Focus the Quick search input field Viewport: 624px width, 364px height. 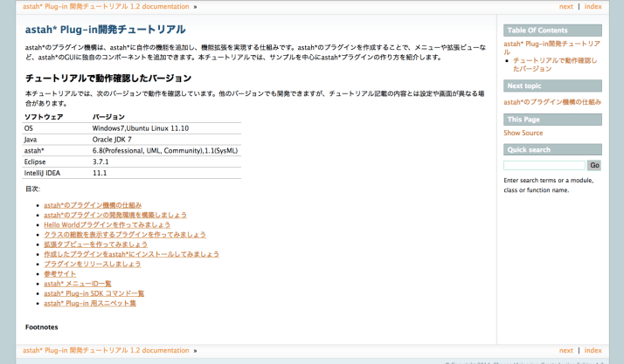pyautogui.click(x=544, y=165)
